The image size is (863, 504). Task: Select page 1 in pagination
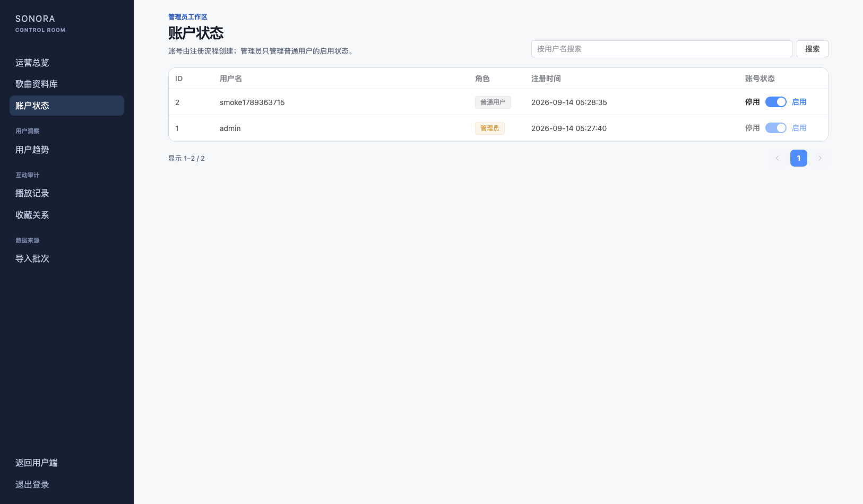(798, 158)
